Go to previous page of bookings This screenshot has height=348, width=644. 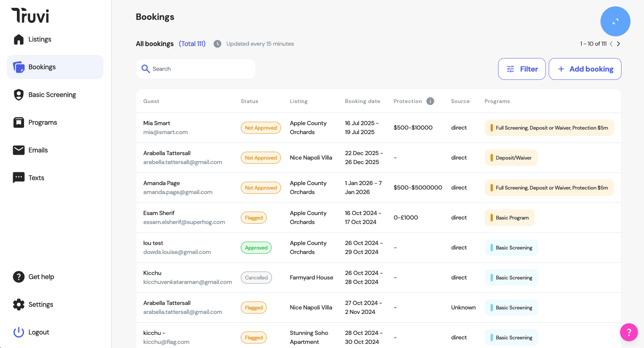(611, 44)
